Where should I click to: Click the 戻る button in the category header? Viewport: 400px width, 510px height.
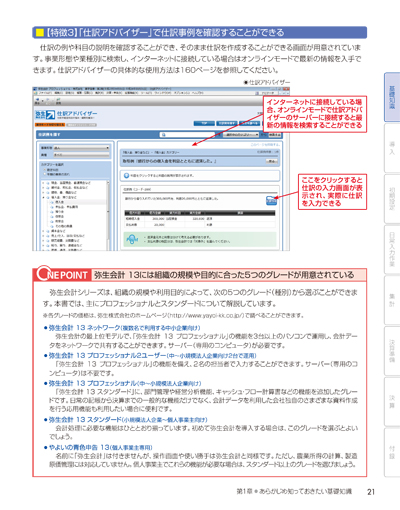271,161
